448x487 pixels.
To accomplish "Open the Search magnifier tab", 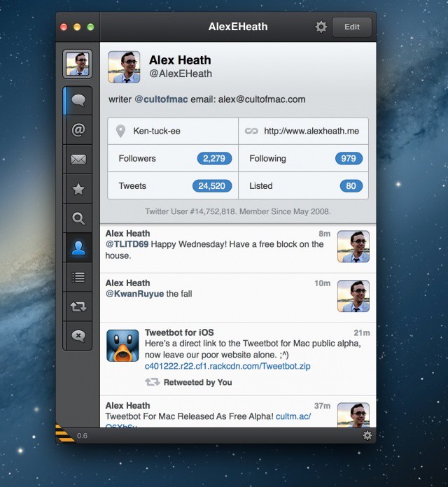I will click(78, 218).
